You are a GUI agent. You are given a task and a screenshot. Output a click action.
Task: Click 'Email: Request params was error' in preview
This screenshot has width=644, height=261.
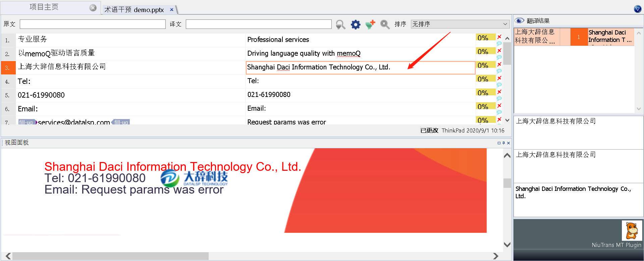[x=134, y=190]
